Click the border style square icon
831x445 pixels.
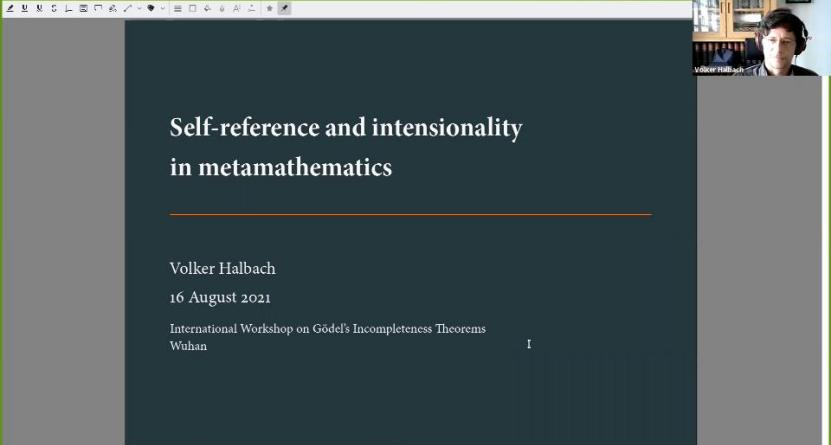click(192, 8)
